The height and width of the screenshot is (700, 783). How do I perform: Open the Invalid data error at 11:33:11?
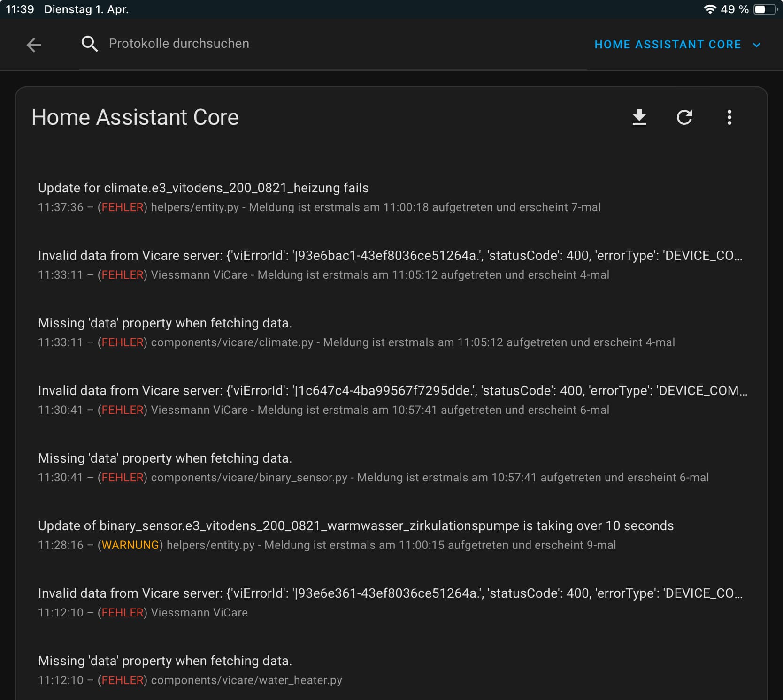pyautogui.click(x=391, y=265)
